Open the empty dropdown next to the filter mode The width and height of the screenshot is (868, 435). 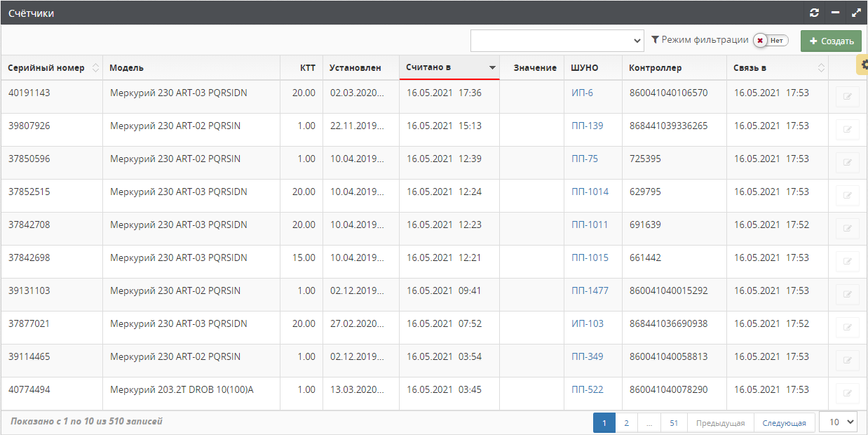(x=557, y=41)
